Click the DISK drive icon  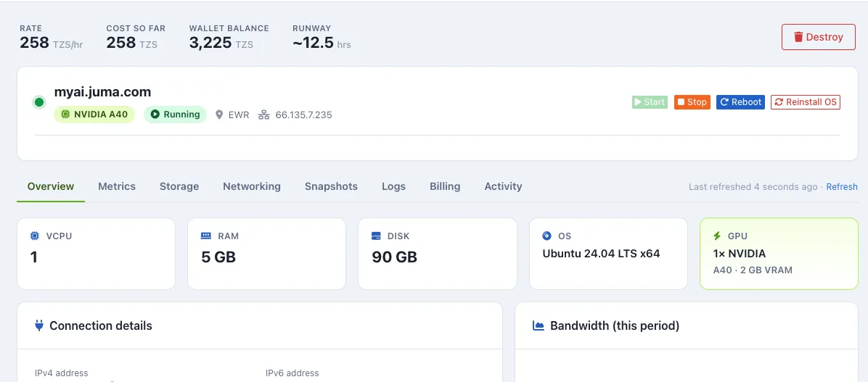[x=376, y=236]
